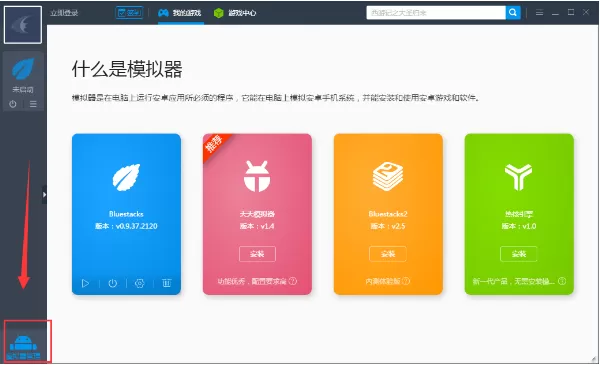Click the Y logo on the green card

point(518,176)
